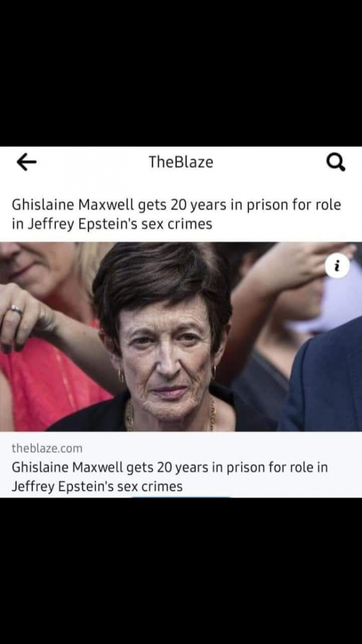Tap the back arrow icon
Image resolution: width=362 pixels, height=644 pixels.
26,162
